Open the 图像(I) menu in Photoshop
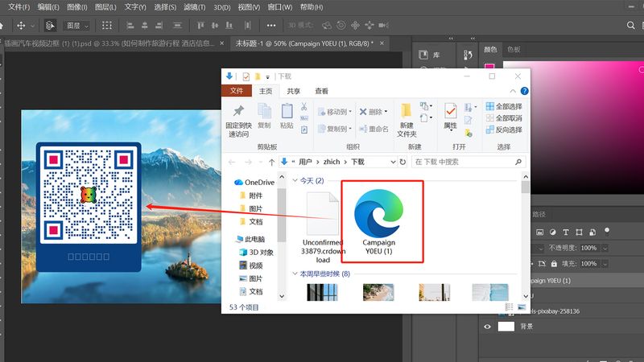 pos(76,7)
